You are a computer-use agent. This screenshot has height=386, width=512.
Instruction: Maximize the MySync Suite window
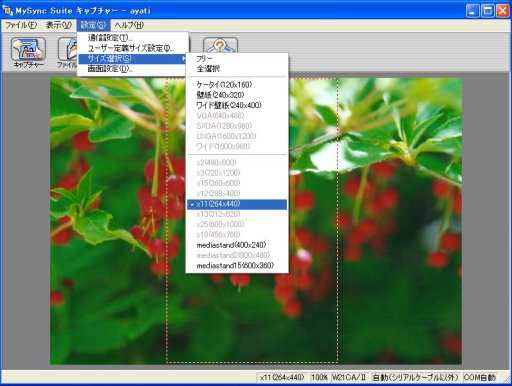pos(488,11)
